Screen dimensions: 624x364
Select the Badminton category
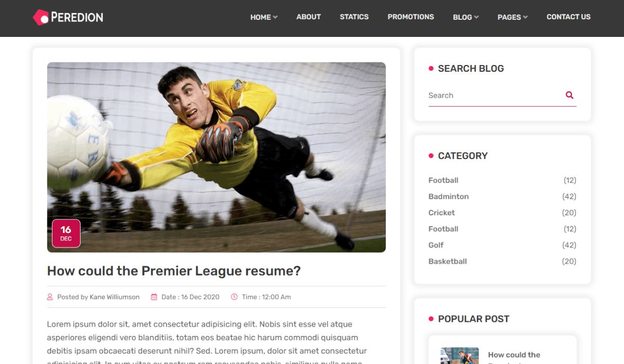449,197
